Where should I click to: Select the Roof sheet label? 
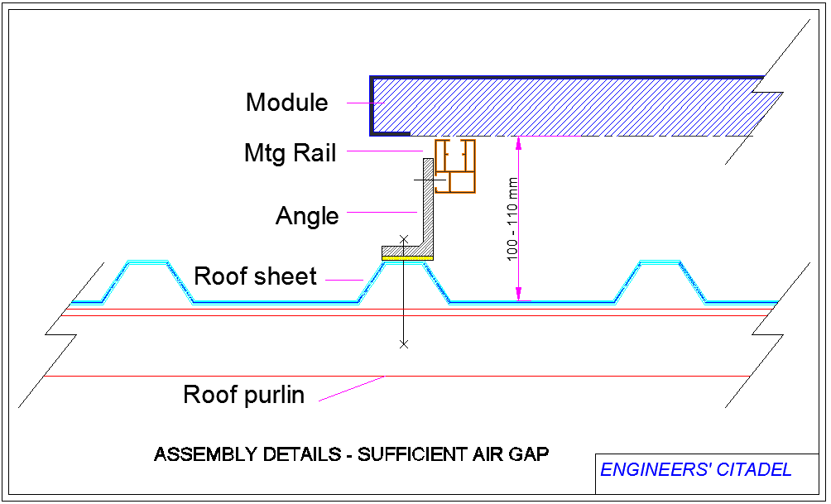pos(257,276)
